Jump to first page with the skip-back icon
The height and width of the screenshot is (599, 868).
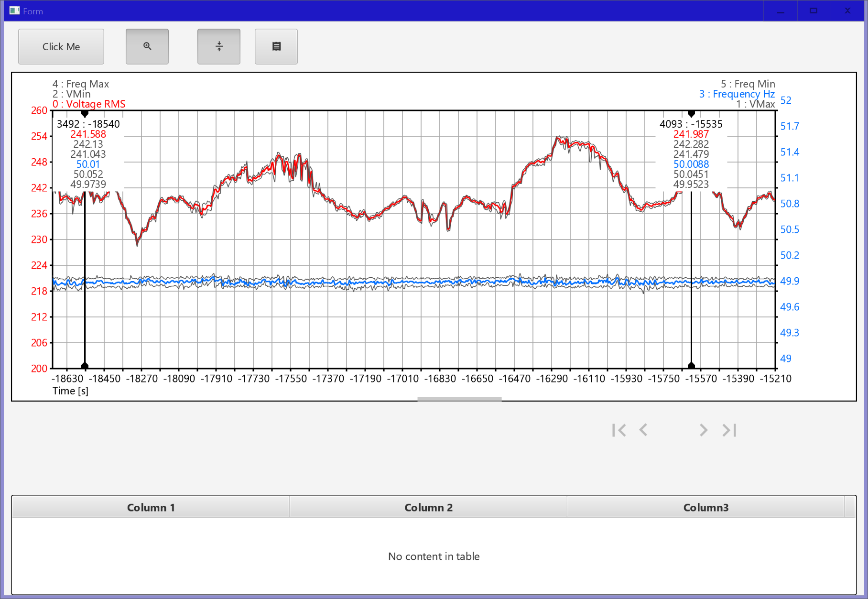[x=619, y=430]
